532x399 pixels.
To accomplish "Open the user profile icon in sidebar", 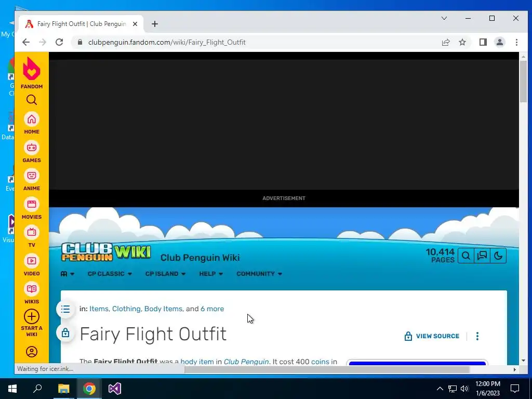I will [32, 352].
